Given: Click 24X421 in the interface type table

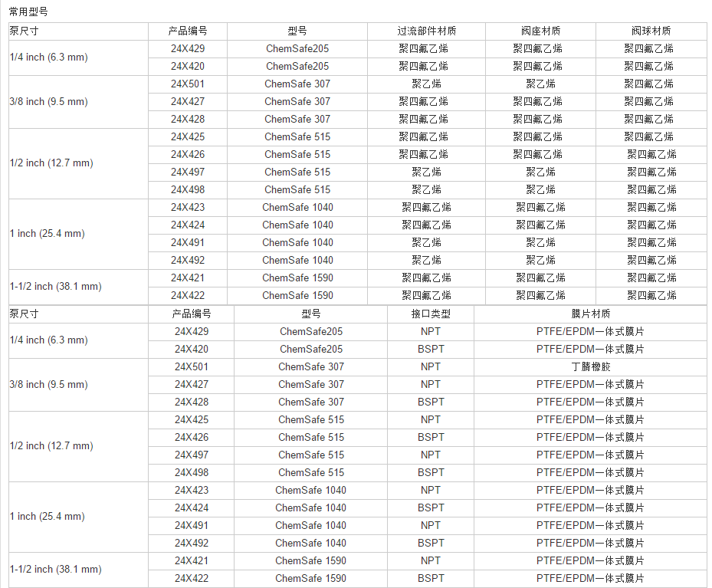Looking at the screenshot, I should 191,560.
